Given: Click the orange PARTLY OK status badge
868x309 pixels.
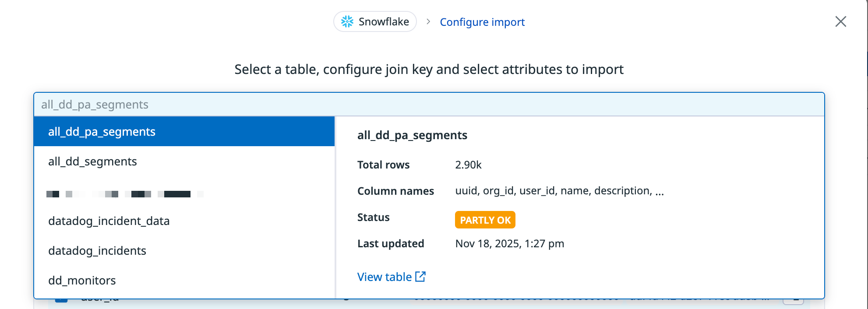Looking at the screenshot, I should (485, 220).
